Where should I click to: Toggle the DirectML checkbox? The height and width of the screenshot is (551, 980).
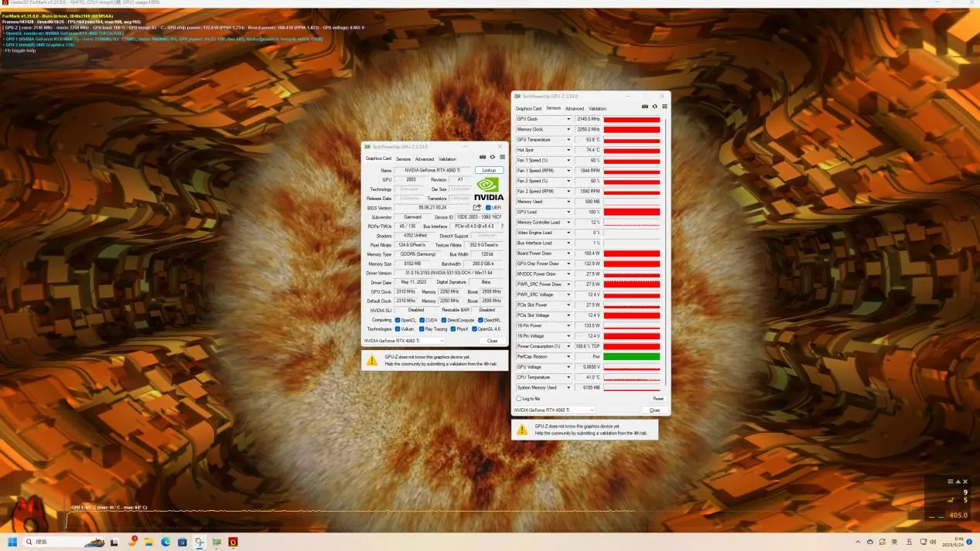(x=480, y=320)
